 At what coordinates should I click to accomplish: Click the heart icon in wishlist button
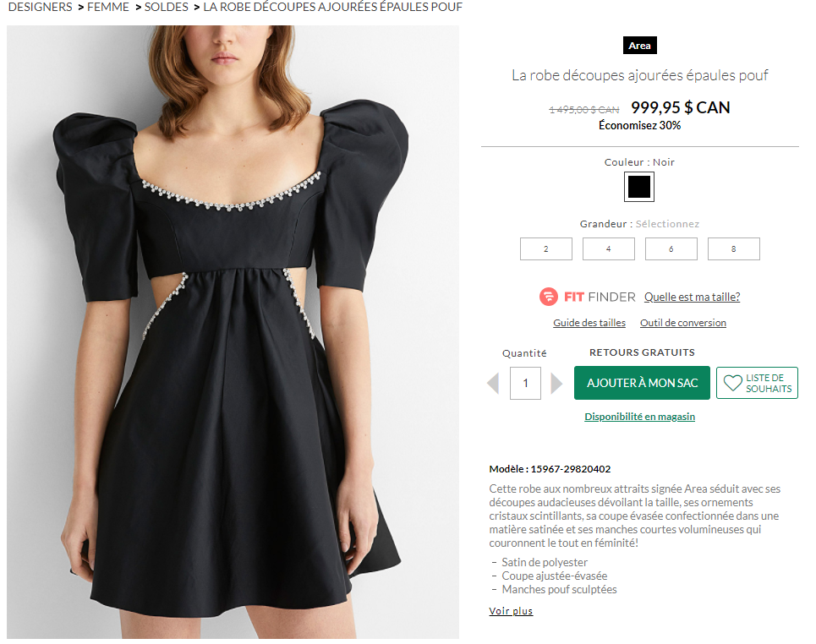click(x=733, y=384)
